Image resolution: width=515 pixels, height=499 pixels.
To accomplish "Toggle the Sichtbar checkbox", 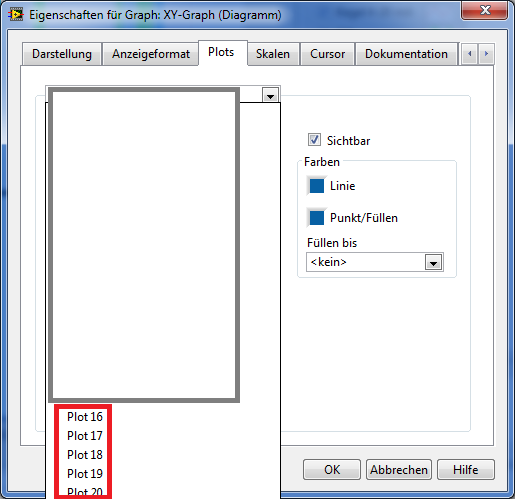I will [314, 140].
